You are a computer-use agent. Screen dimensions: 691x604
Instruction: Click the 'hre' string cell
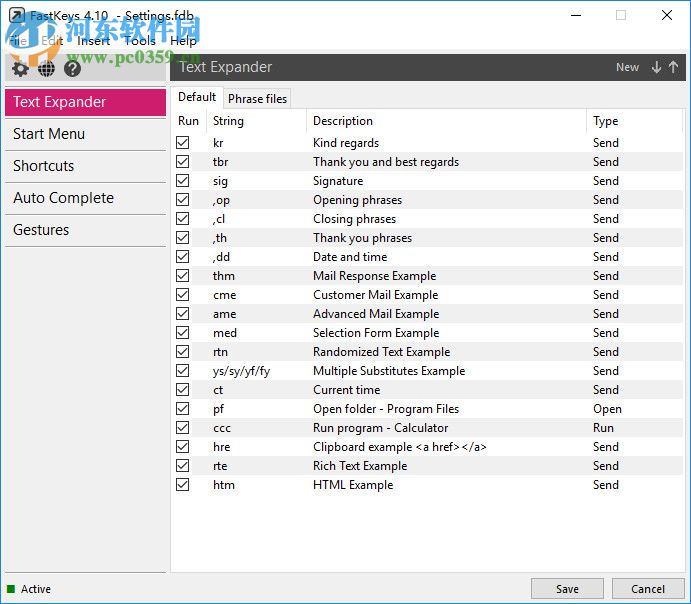click(222, 447)
